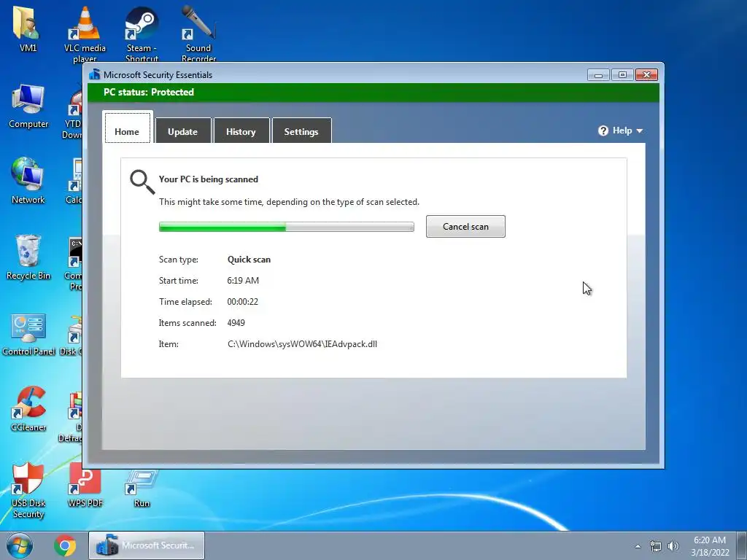Switch to the Home tab

tap(127, 128)
